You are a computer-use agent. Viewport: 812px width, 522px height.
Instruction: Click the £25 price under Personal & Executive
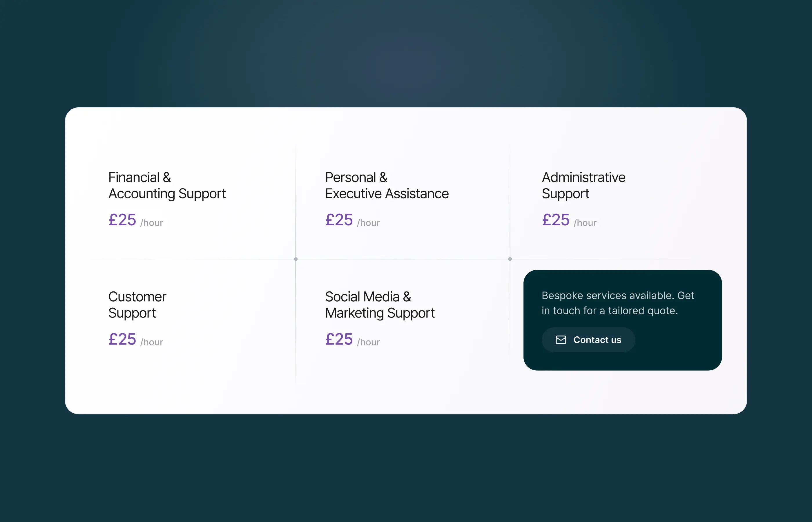click(339, 220)
